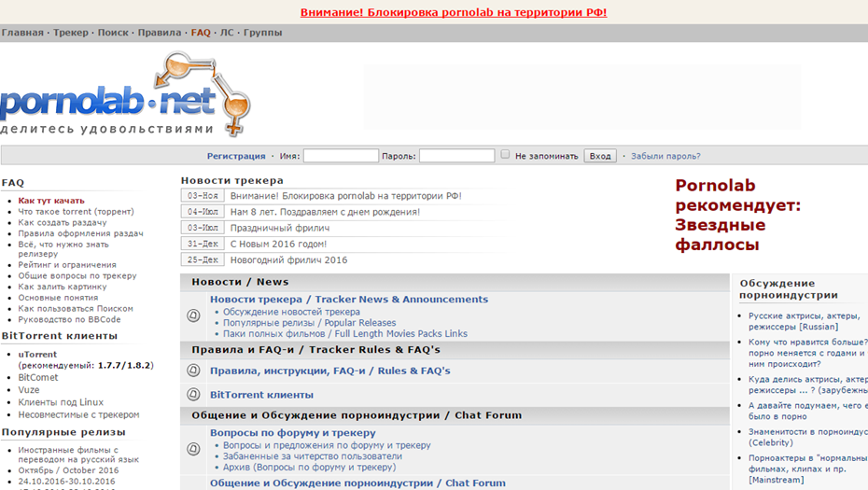868x490 pixels.
Task: Open Вопросы по форуму и трекеру forum
Action: (x=293, y=433)
